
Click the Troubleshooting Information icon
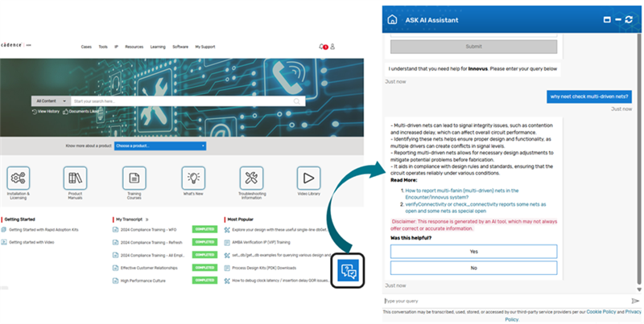pyautogui.click(x=251, y=178)
